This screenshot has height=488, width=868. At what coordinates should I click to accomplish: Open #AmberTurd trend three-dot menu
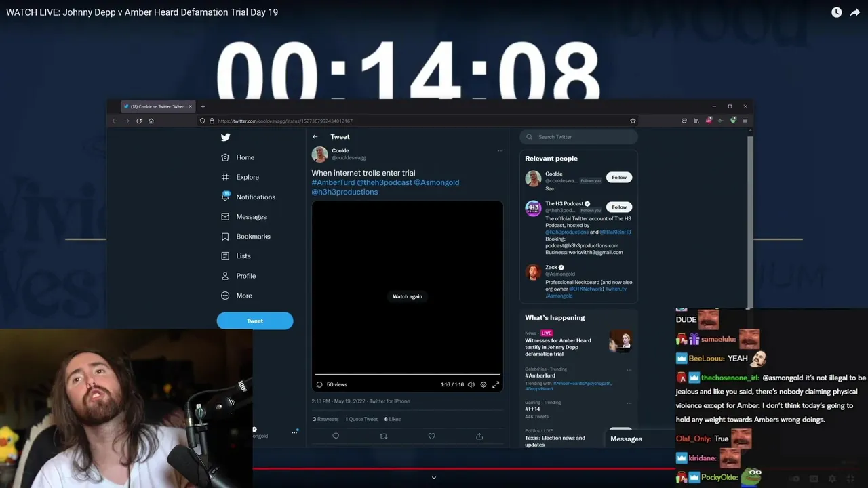[629, 370]
